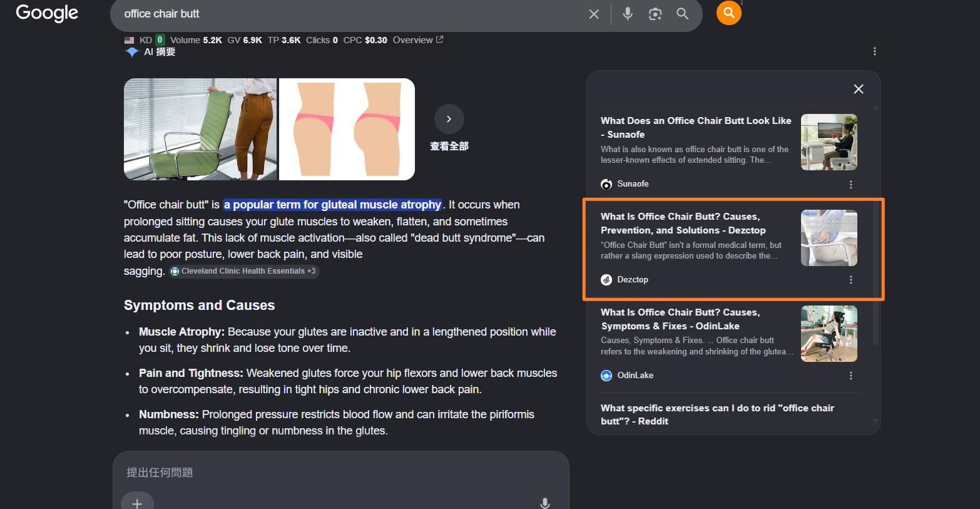
Task: Click the Dezctop article thumbnail
Action: [829, 238]
